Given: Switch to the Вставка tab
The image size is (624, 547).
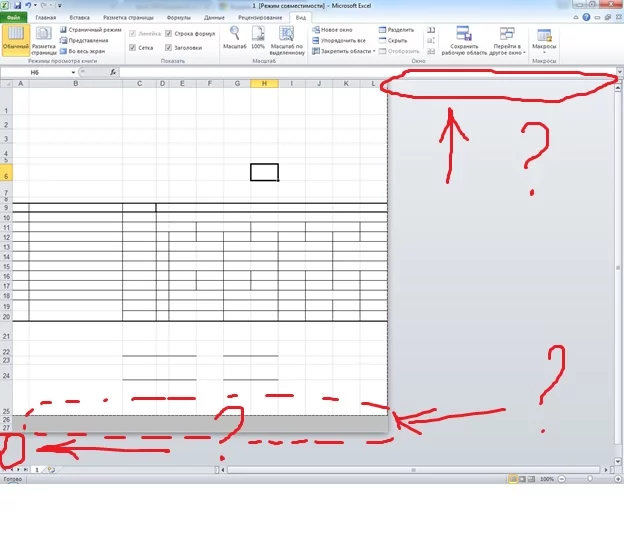Looking at the screenshot, I should tap(79, 18).
